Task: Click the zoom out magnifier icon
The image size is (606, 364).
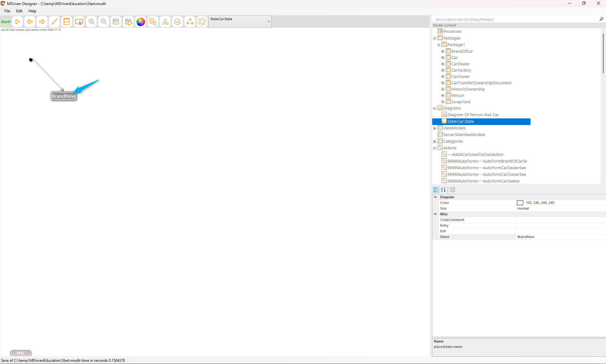Action: 104,22
